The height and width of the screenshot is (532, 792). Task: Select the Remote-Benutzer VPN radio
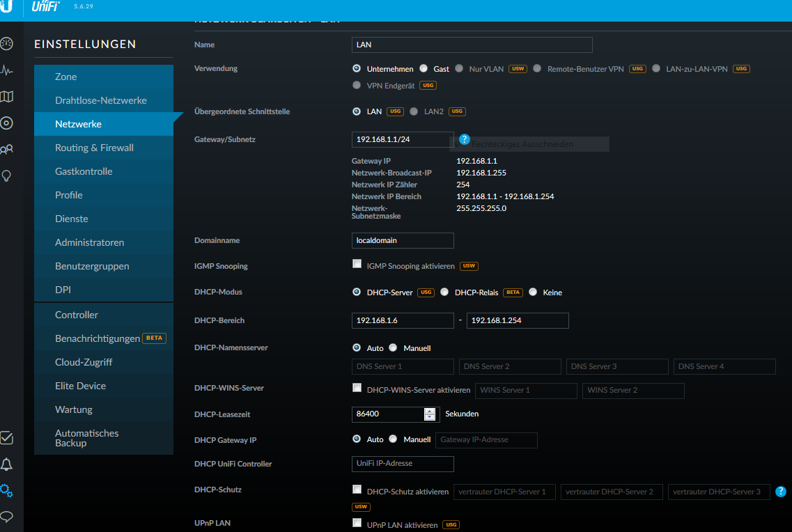coord(537,68)
